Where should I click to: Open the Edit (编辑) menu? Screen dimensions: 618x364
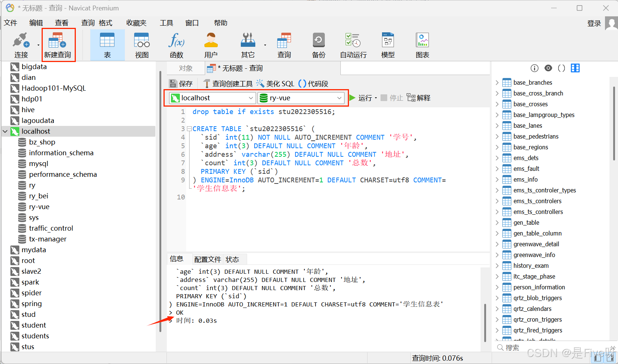click(36, 23)
